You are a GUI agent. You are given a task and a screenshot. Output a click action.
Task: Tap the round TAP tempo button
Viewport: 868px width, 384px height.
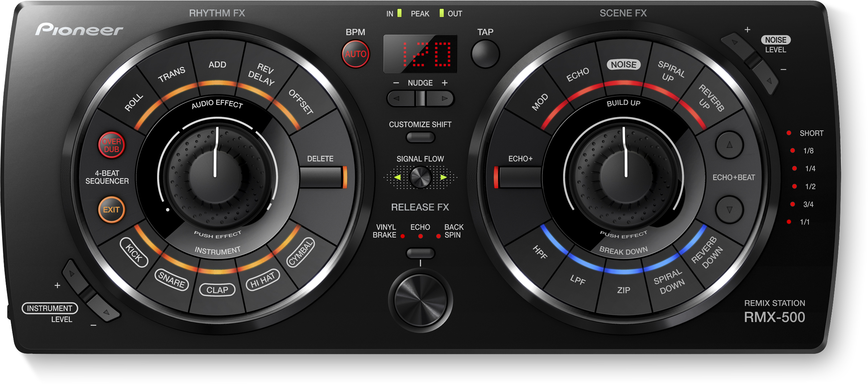[485, 54]
